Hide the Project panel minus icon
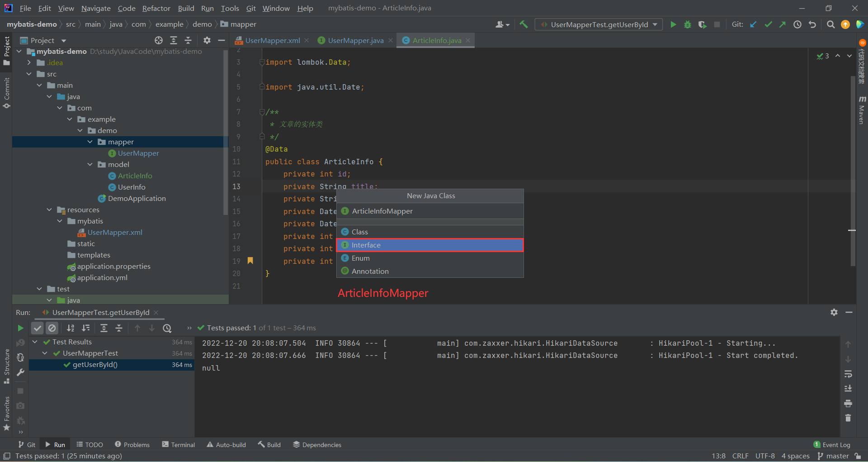 [x=222, y=40]
